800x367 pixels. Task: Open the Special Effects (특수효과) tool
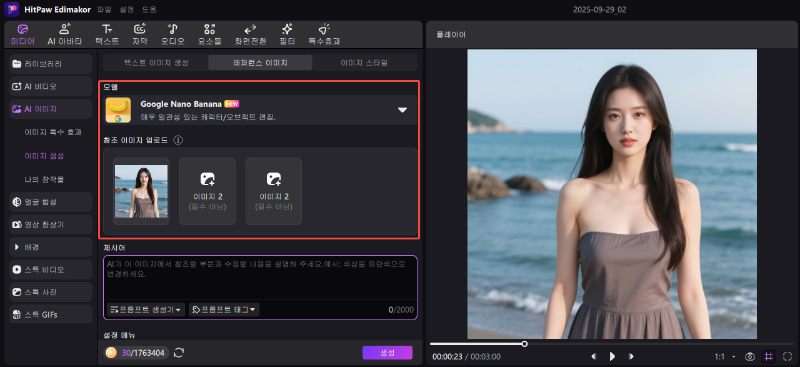324,35
